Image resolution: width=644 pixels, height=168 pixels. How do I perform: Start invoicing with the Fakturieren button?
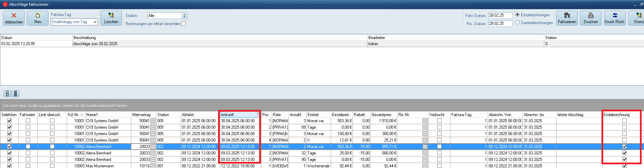pyautogui.click(x=567, y=18)
